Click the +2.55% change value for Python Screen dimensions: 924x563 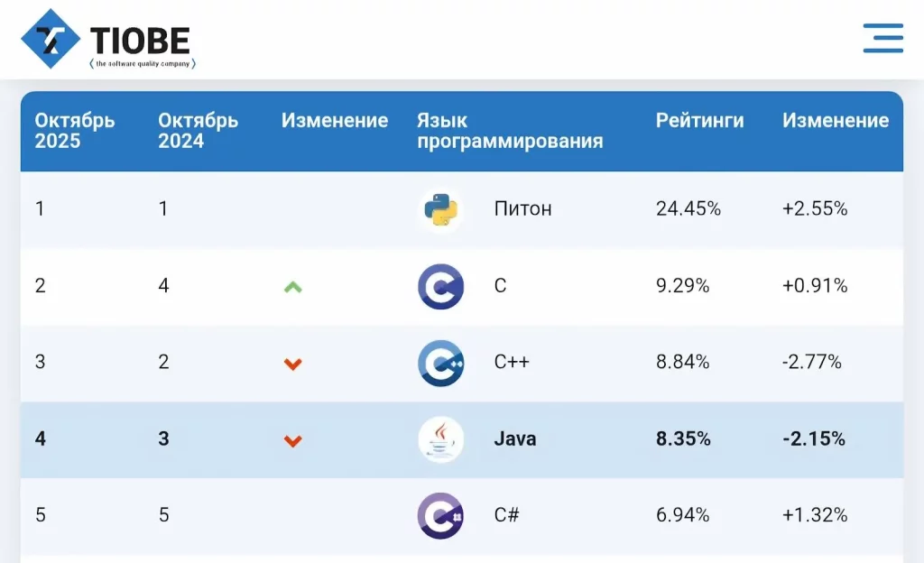pos(815,208)
